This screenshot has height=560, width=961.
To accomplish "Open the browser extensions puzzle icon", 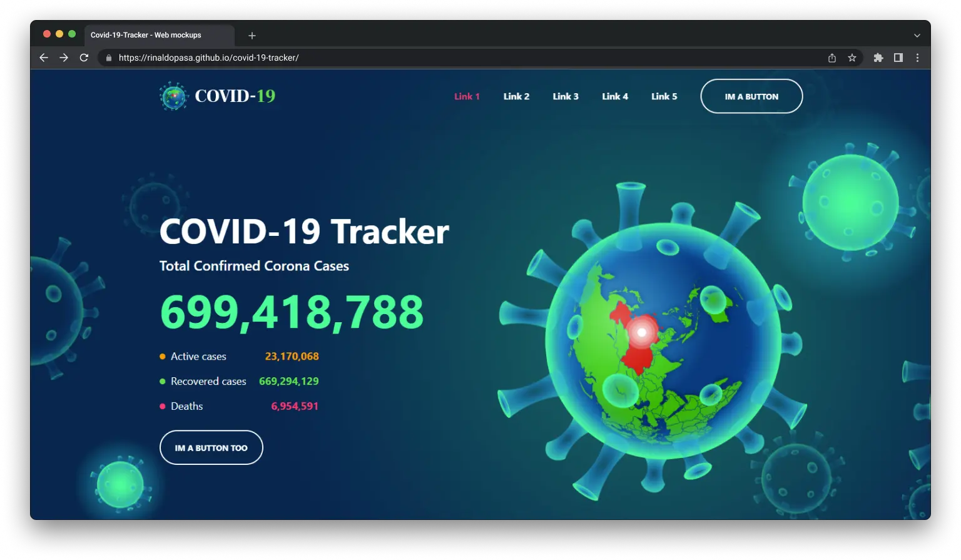I will [878, 57].
